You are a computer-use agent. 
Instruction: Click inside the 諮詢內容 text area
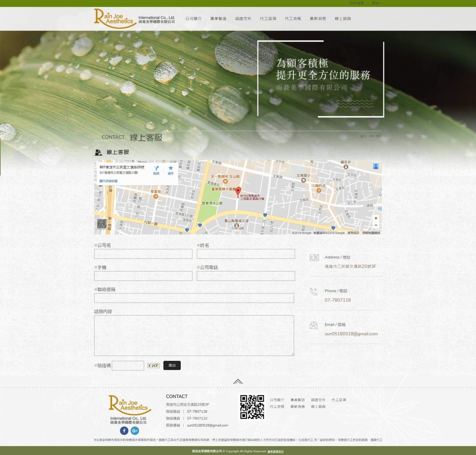(194, 335)
